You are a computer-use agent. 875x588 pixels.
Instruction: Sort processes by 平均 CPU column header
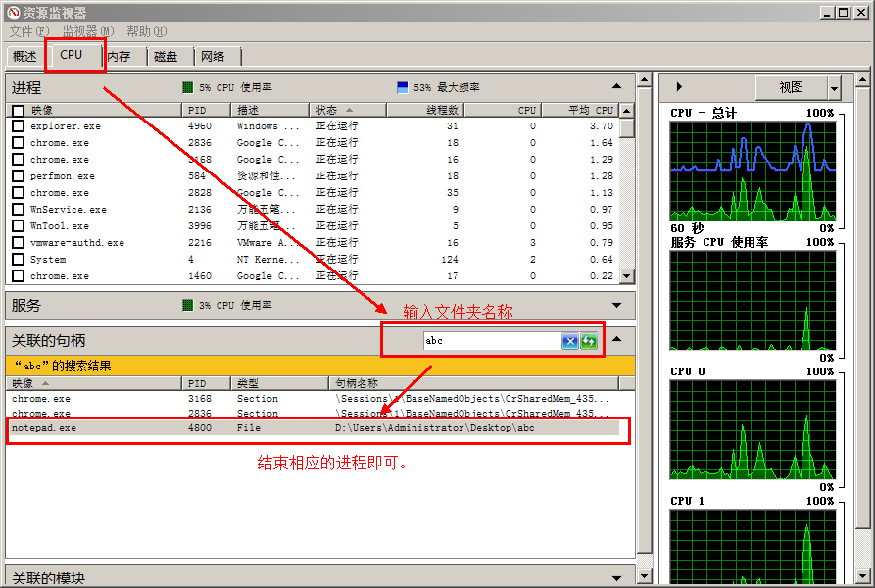coord(588,111)
